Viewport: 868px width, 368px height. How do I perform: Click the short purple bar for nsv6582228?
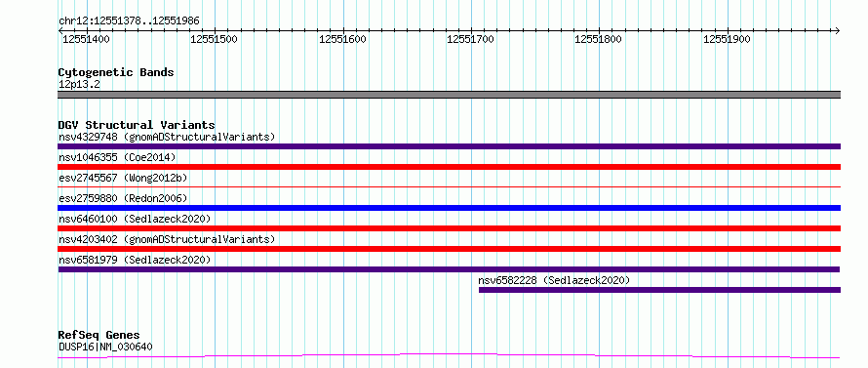(660, 290)
